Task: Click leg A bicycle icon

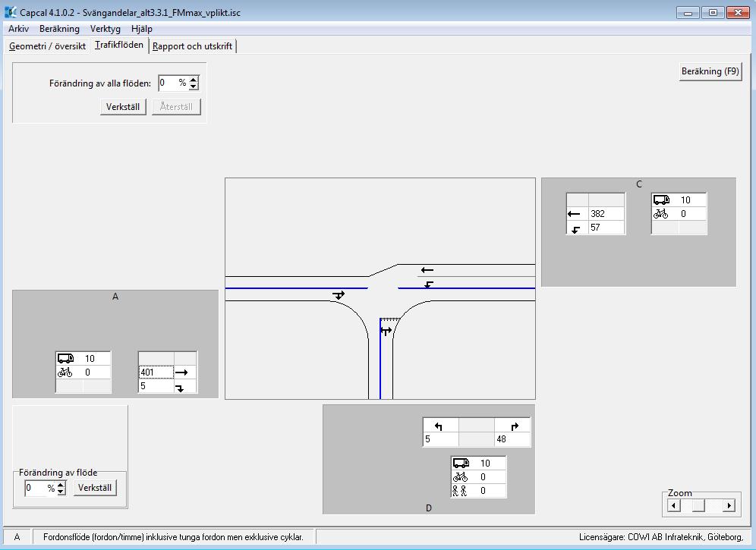Action: coord(65,372)
